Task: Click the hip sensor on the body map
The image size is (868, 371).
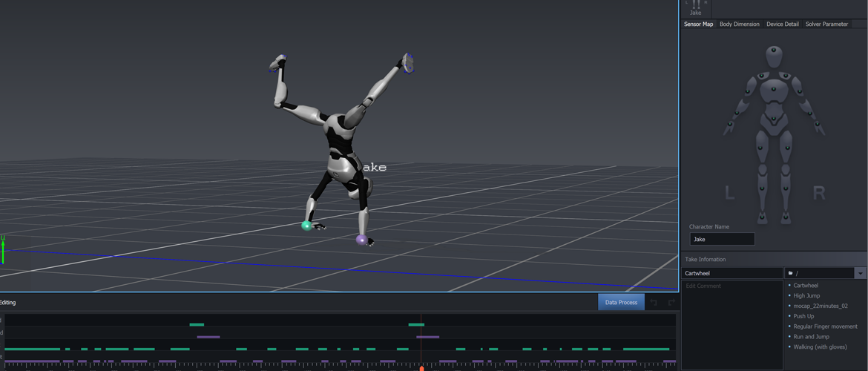Action: click(774, 119)
